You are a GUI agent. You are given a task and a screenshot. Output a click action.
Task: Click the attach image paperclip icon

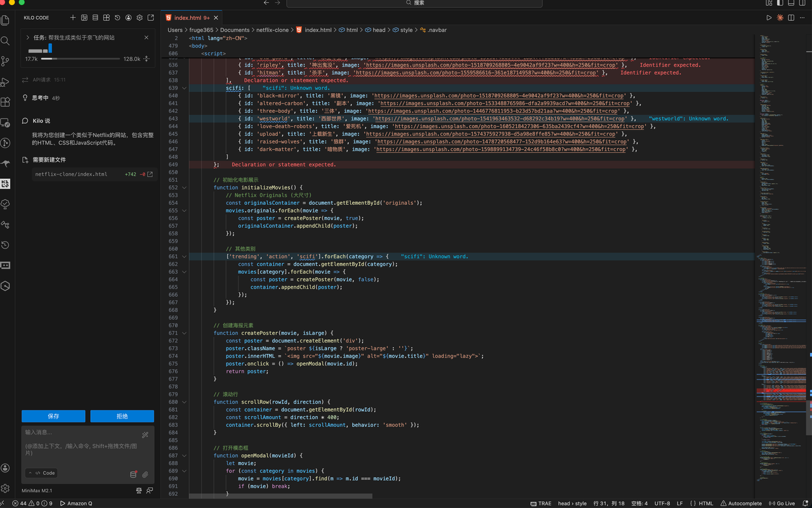click(145, 474)
